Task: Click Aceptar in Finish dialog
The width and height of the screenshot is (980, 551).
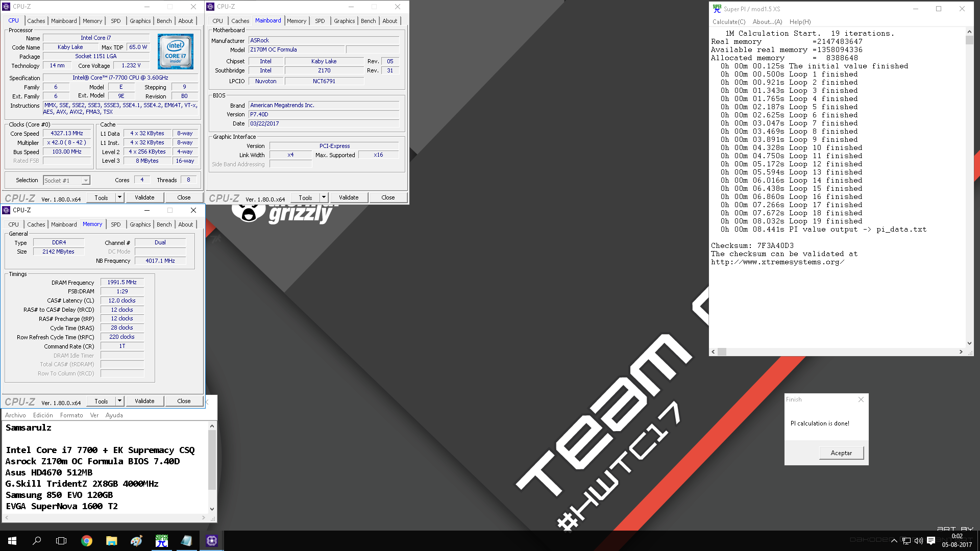Action: [x=841, y=453]
